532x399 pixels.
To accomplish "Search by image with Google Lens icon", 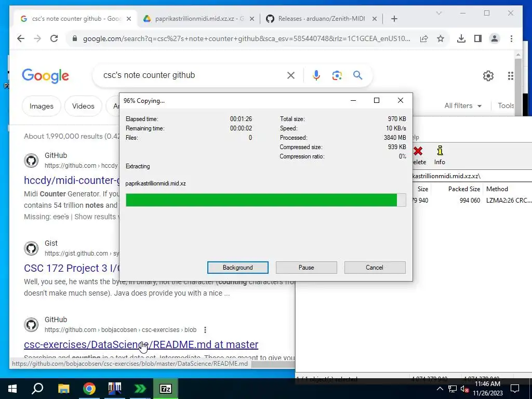I will coord(337,75).
